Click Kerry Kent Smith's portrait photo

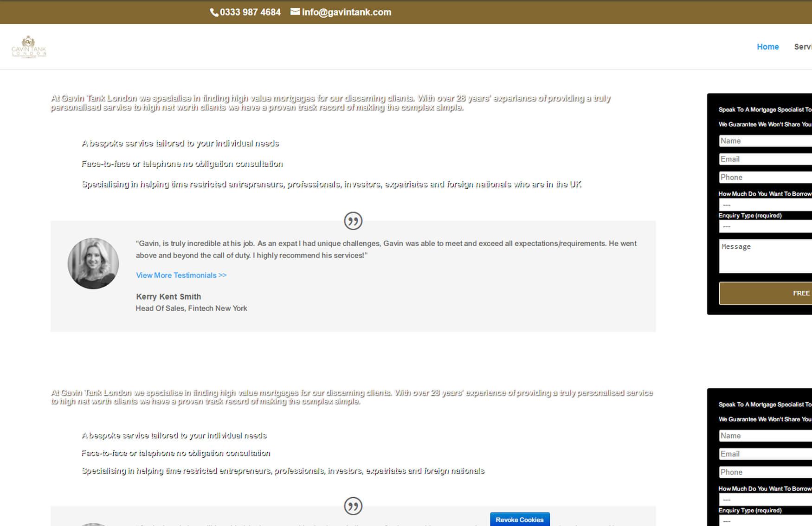(x=93, y=263)
